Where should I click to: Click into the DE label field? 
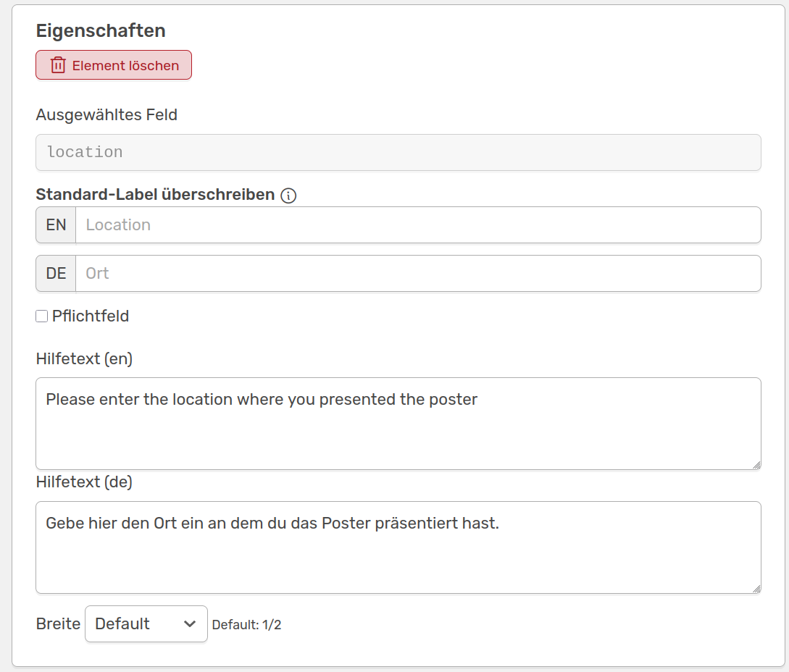418,274
